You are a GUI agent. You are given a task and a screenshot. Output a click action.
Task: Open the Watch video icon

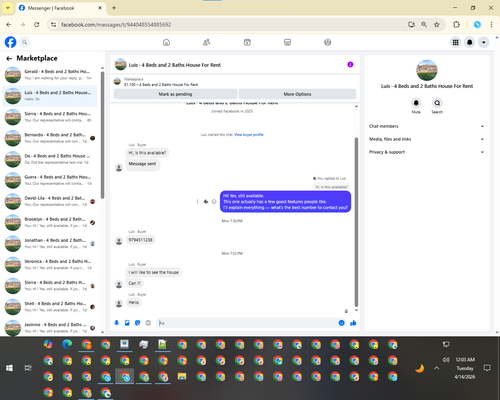(247, 42)
